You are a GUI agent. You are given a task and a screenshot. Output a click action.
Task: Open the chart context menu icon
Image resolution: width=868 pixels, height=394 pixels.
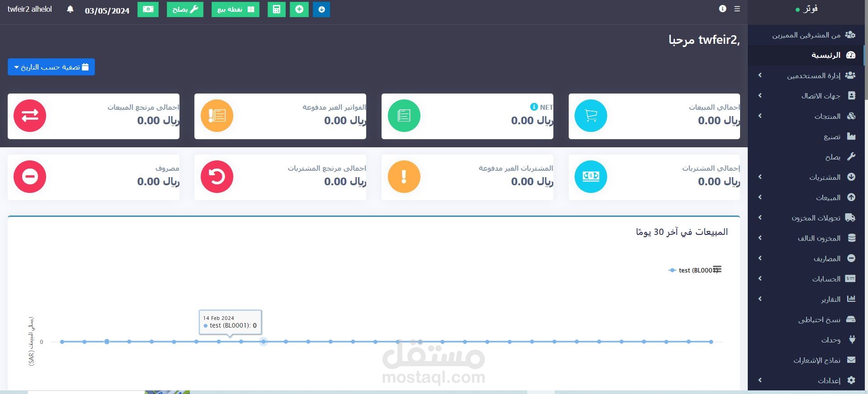click(717, 270)
